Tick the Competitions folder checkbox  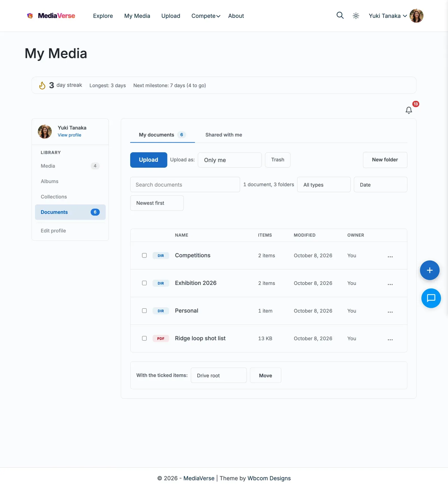pos(144,255)
